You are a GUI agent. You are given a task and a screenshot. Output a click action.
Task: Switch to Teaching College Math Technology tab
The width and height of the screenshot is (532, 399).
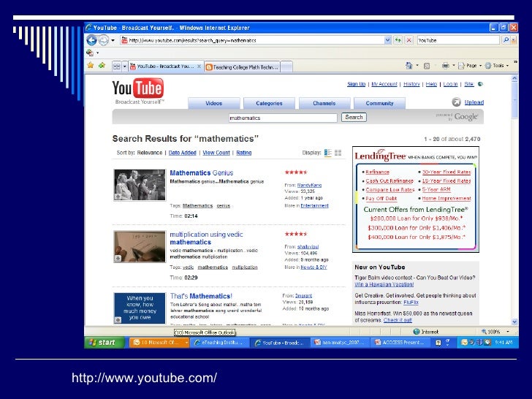pos(243,67)
